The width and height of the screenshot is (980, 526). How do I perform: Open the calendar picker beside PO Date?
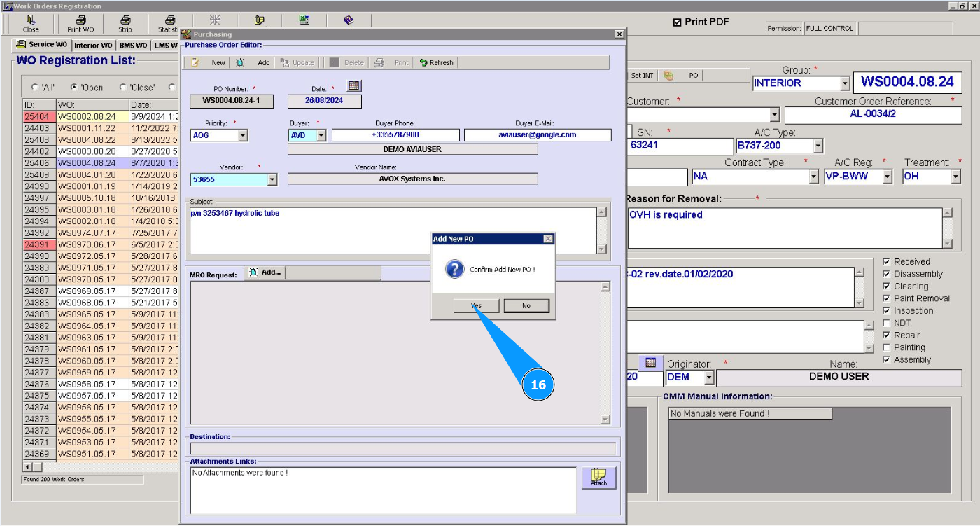click(354, 86)
